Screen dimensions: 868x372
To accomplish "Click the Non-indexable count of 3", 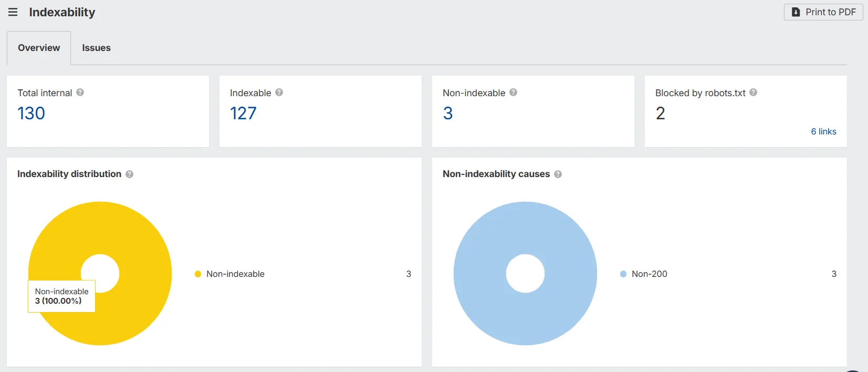I will pyautogui.click(x=448, y=113).
